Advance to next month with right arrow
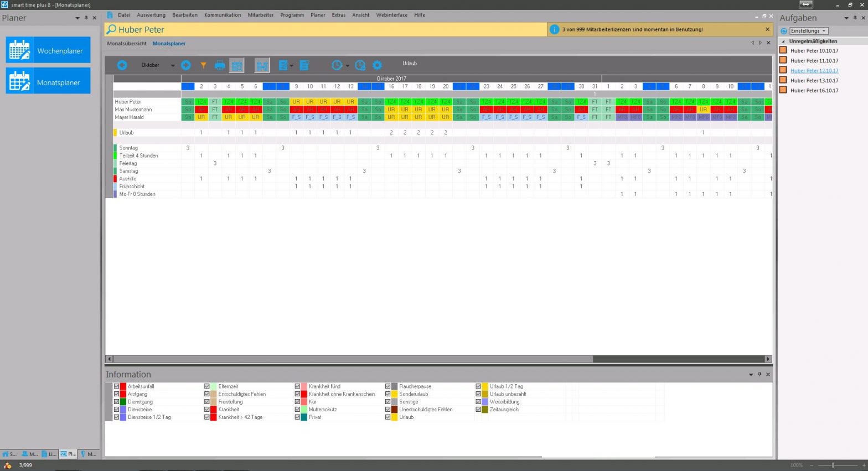 (186, 65)
